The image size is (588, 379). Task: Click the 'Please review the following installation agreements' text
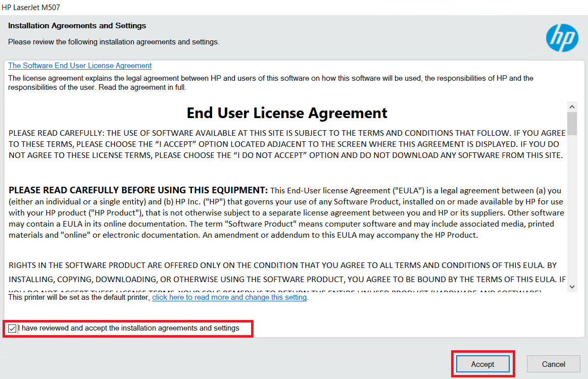(x=114, y=42)
